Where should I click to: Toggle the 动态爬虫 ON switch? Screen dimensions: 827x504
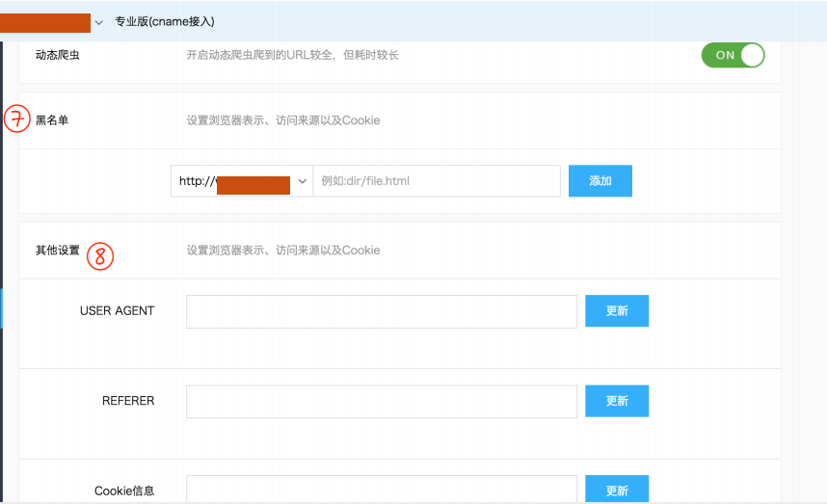(733, 55)
